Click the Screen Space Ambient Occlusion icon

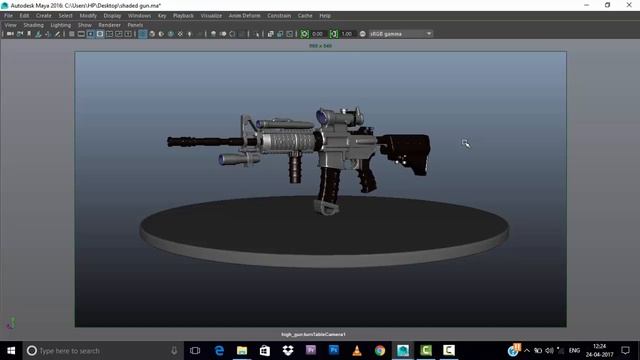[213, 34]
